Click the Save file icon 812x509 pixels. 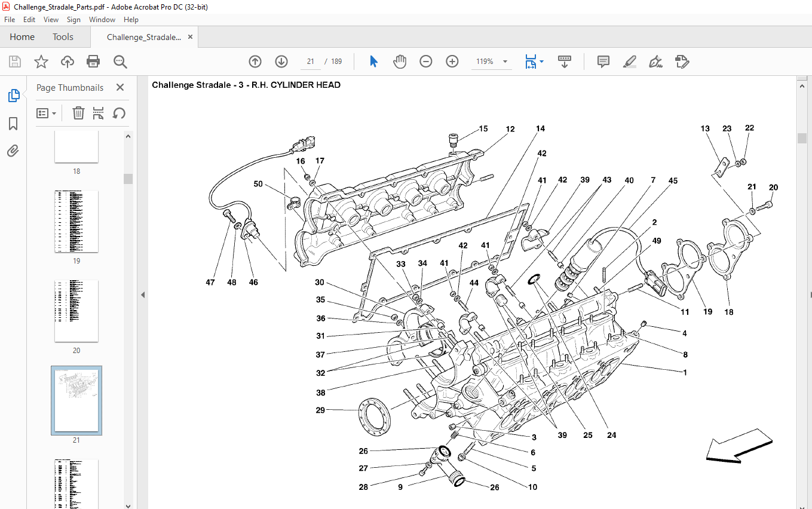pos(14,62)
